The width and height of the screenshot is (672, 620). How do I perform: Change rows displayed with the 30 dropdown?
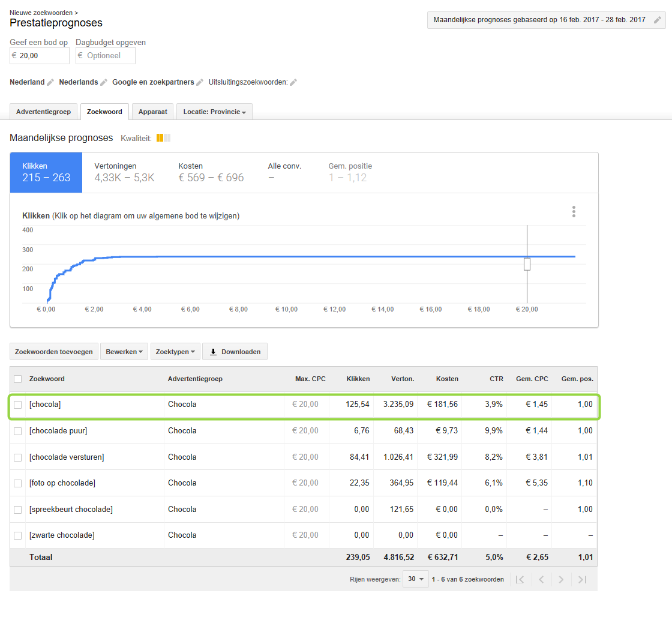416,579
